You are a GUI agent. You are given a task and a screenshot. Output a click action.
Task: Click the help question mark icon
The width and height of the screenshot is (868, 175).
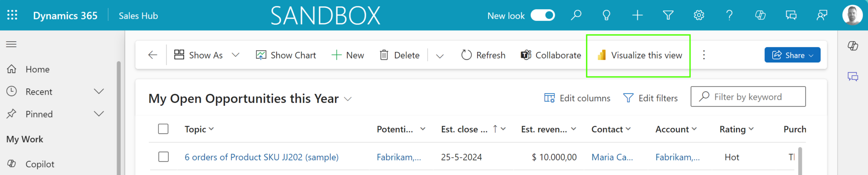coord(729,16)
